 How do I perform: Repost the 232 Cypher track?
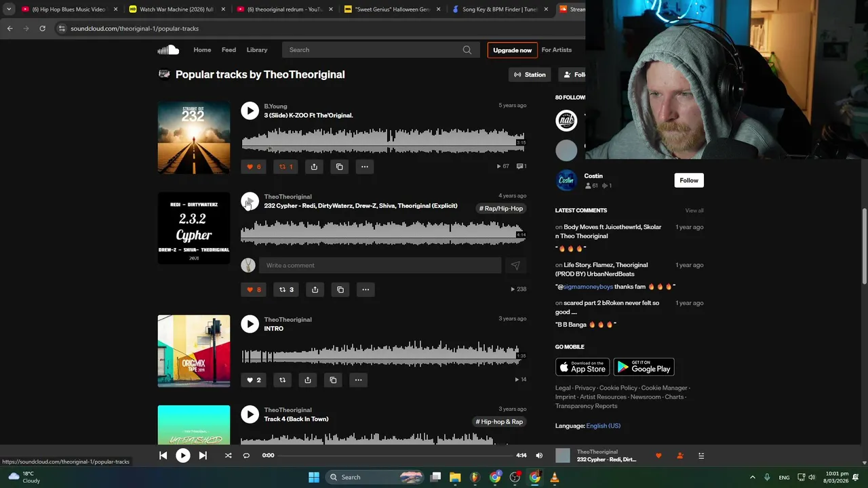[x=286, y=289]
